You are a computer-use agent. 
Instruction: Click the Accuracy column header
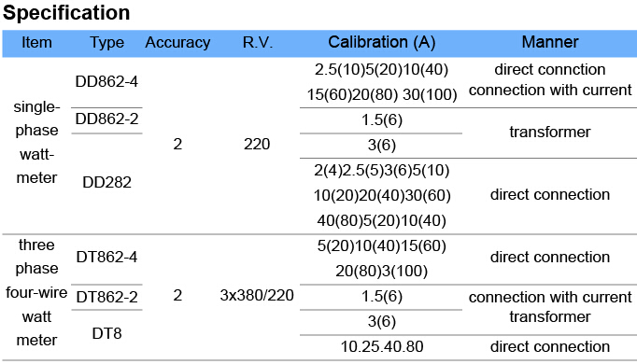coord(177,43)
